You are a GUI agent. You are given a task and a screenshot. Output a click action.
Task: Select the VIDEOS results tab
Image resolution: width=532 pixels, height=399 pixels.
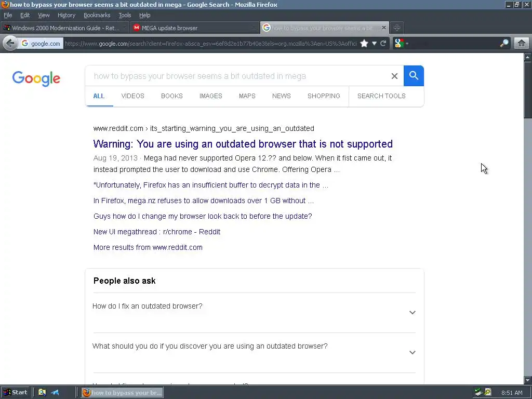[132, 96]
